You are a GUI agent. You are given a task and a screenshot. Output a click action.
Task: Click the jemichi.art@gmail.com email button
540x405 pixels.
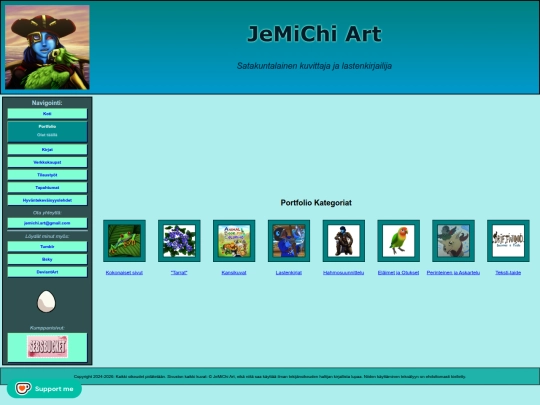tap(47, 223)
